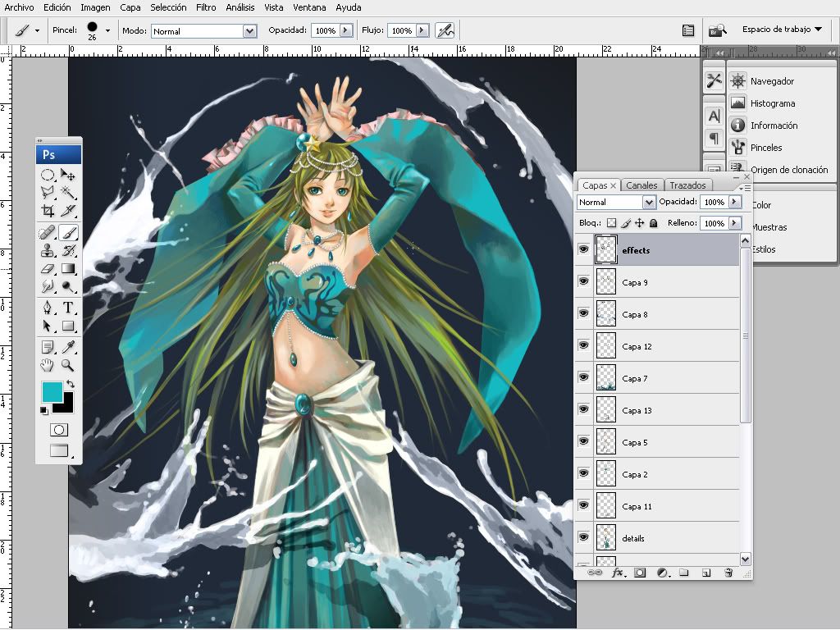This screenshot has height=630, width=840.
Task: Select the Slice tool
Action: [x=68, y=211]
